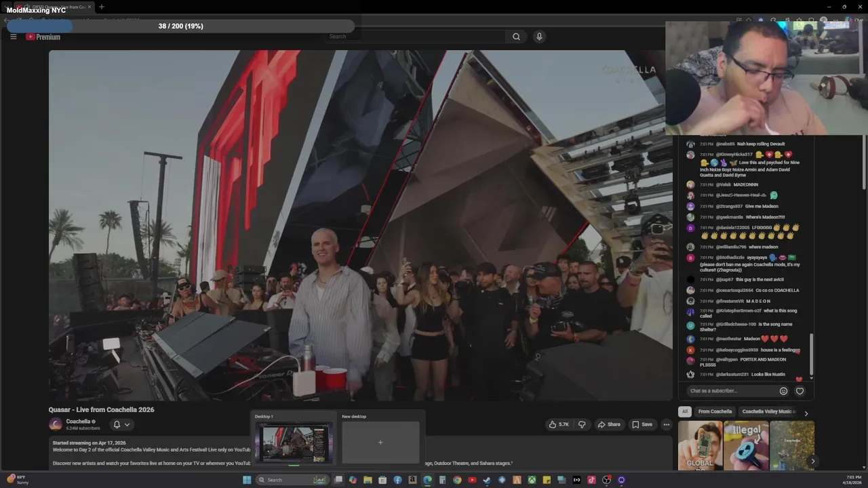
Task: Open the Amazon taskbar icon
Action: point(412,480)
